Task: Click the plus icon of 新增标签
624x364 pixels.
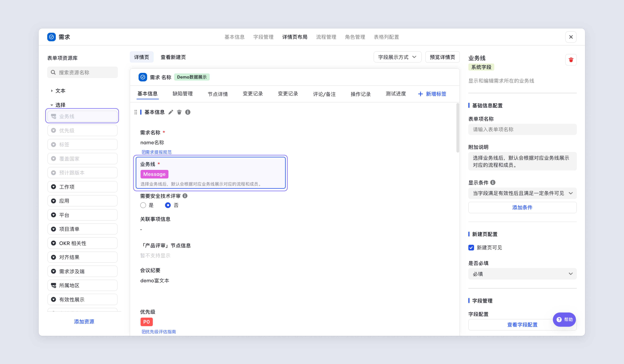Action: coord(420,94)
